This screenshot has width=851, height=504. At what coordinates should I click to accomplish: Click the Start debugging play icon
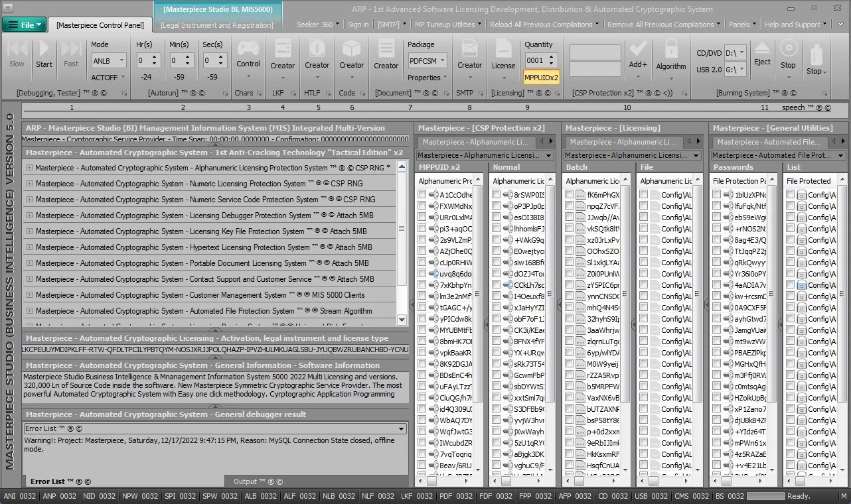44,49
